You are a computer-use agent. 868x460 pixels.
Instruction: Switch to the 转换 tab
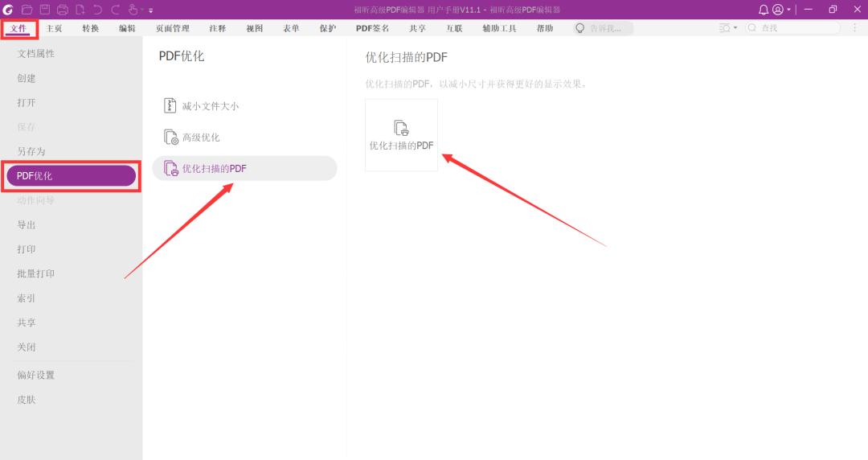coord(91,28)
